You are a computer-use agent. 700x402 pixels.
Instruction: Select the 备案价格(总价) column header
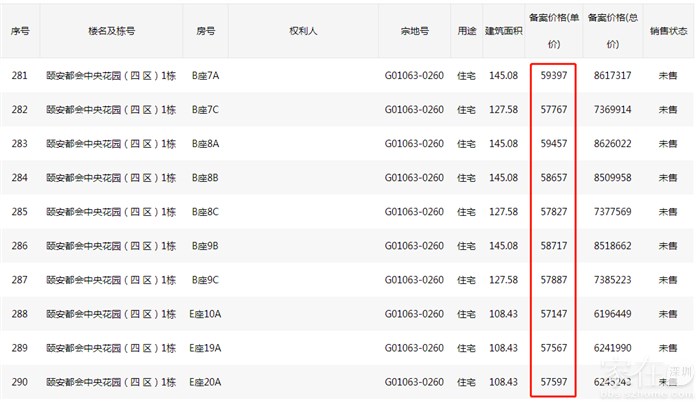(611, 31)
